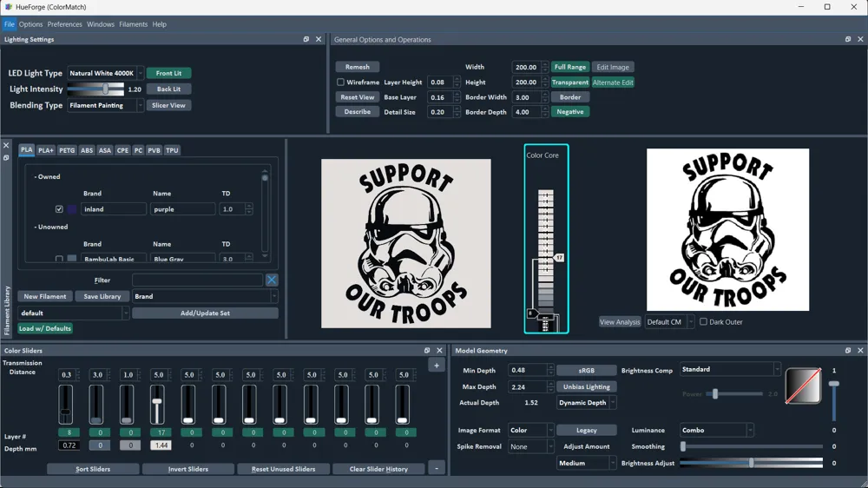Close the Color Sliders panel

pyautogui.click(x=439, y=351)
